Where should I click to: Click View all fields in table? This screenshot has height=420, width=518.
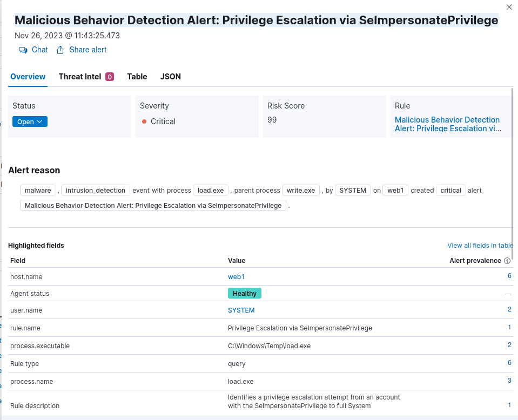click(480, 246)
